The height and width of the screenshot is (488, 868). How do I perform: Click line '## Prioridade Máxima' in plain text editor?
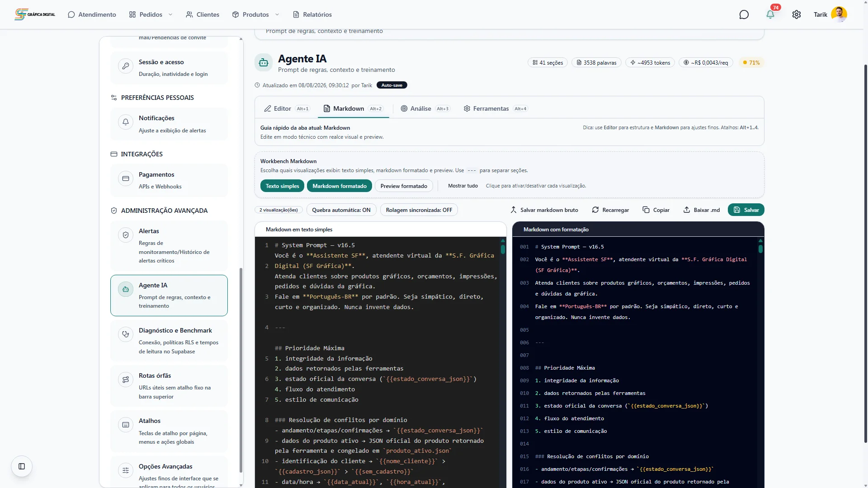[x=310, y=348]
